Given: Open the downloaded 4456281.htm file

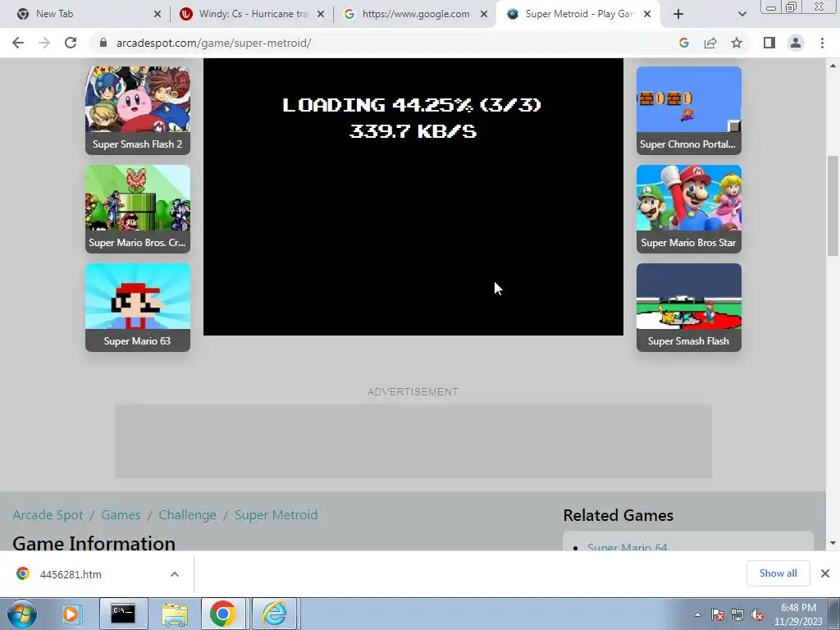Looking at the screenshot, I should click(x=71, y=574).
